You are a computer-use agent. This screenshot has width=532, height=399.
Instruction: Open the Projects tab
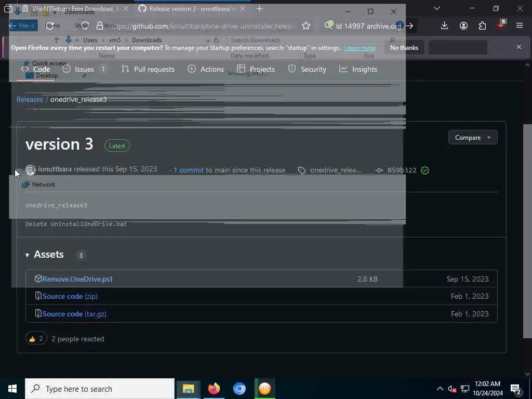click(256, 69)
